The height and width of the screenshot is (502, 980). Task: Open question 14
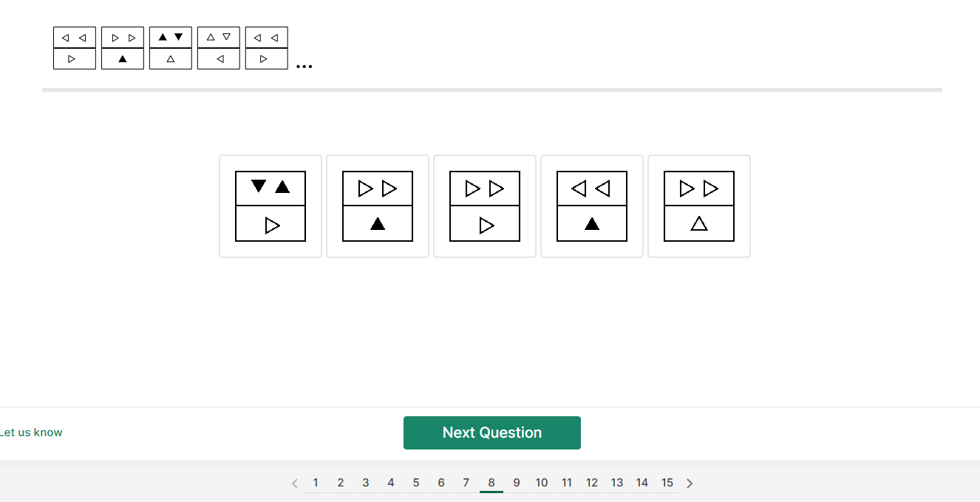point(642,483)
